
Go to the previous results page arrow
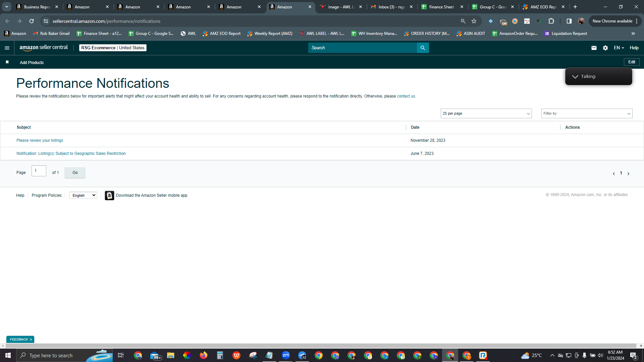click(613, 174)
